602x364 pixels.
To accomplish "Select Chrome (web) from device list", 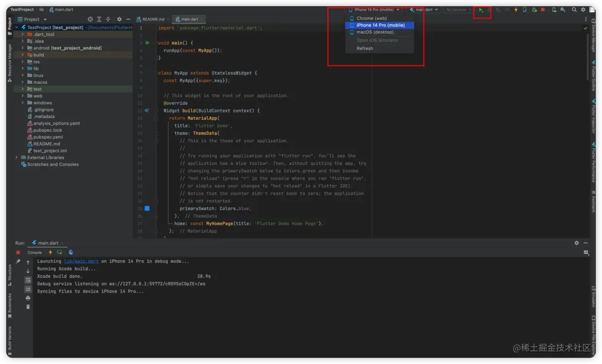I will click(371, 18).
